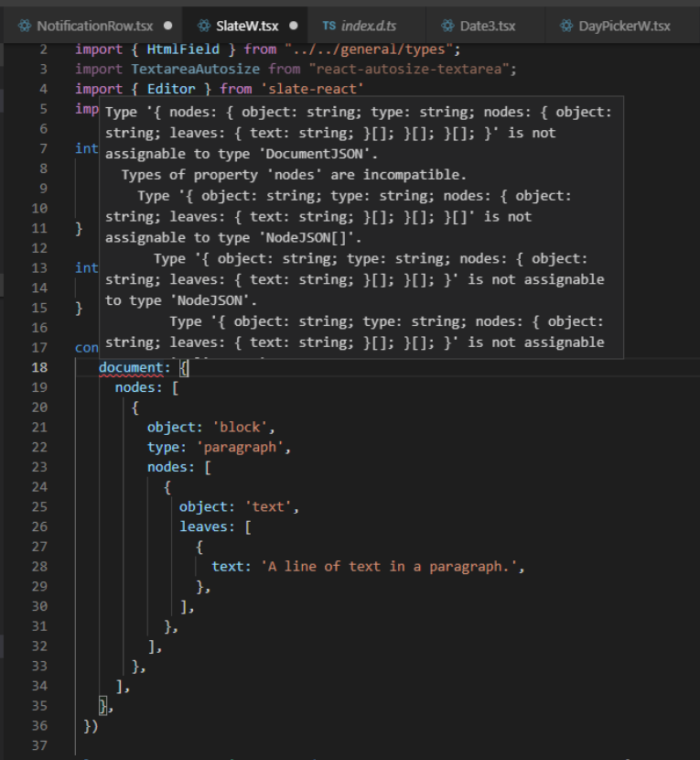Open the DayPickerW.tsx tab
700x760 pixels.
[x=622, y=26]
